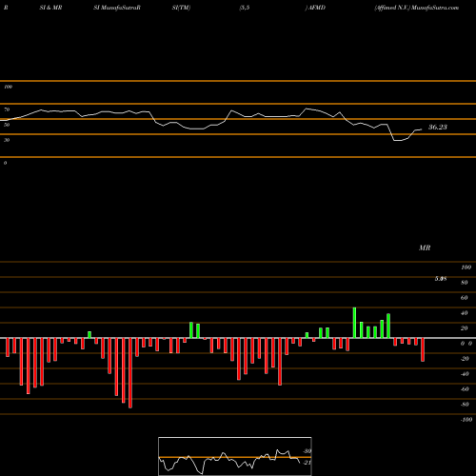Click the MR axis label 80
Screen dimensions: 476x476
(465, 283)
